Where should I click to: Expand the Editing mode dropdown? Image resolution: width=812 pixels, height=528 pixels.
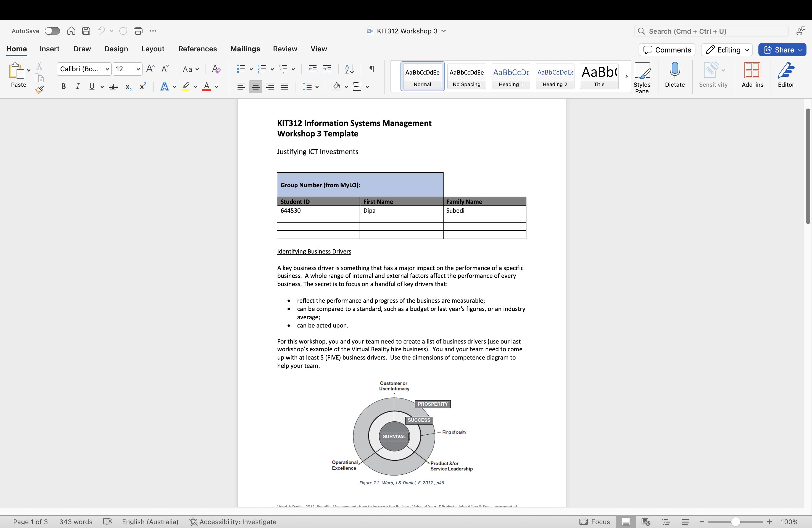pos(727,50)
